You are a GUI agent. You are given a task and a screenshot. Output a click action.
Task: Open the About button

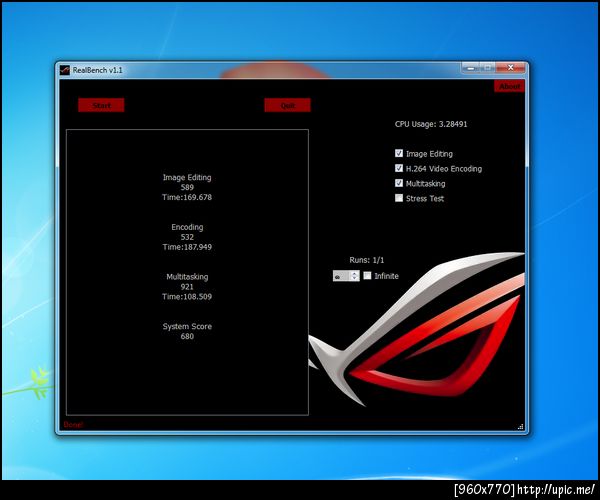coord(509,86)
